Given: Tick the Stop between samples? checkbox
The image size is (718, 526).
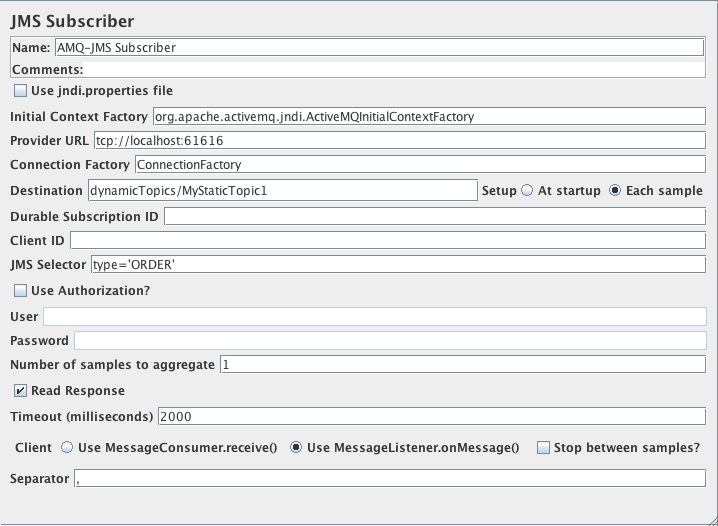Looking at the screenshot, I should tap(543, 448).
